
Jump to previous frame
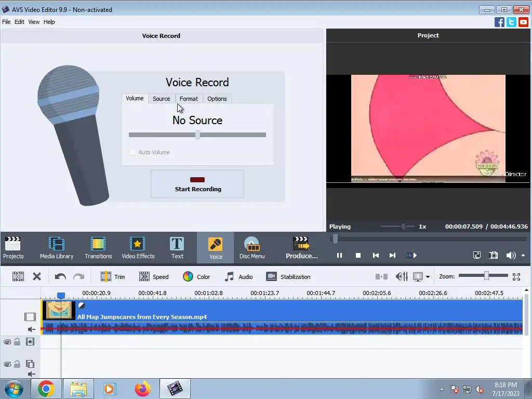coord(376,256)
